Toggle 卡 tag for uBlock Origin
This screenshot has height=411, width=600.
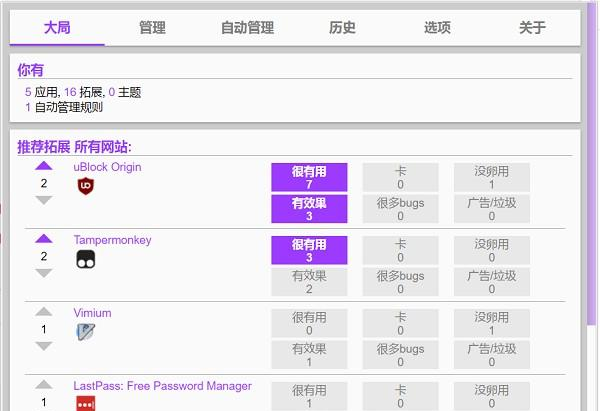(400, 177)
